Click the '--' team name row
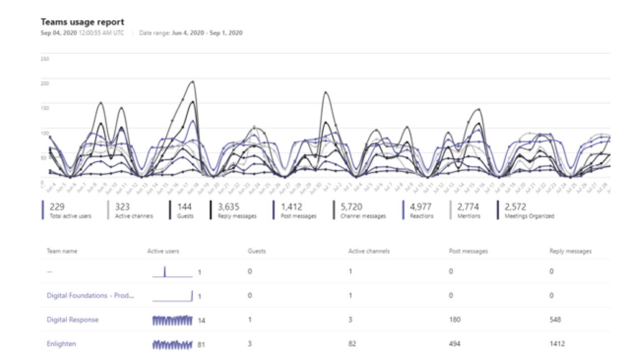Screen dimensions: 644x362 click(50, 271)
